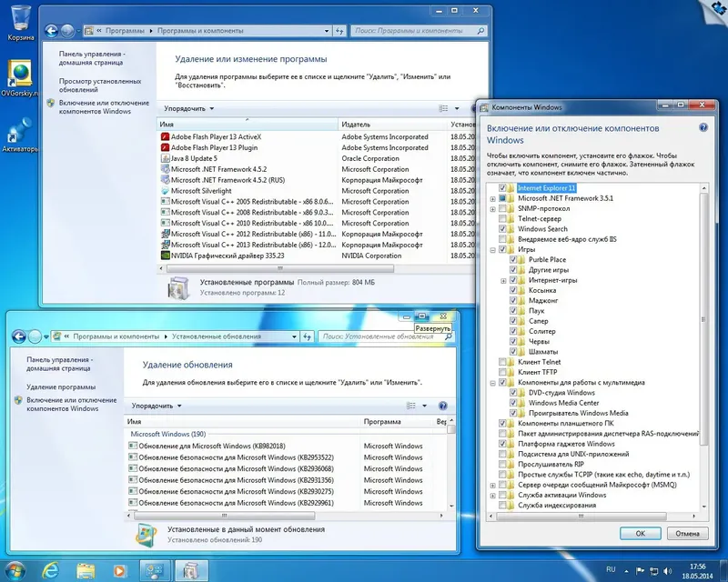Click the Программы breadcrumb in the address bar
This screenshot has height=582, width=728.
tap(125, 31)
